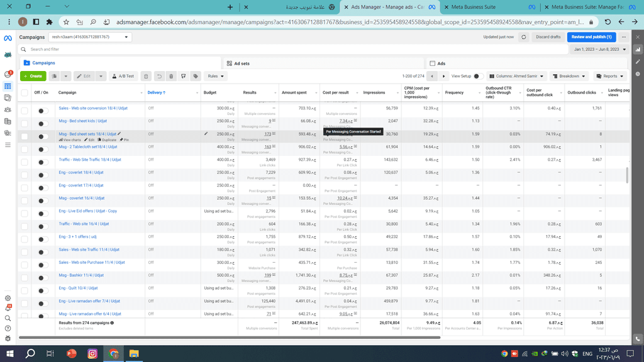644x362 pixels.
Task: Click the refresh icon beside Updated just now
Action: pos(524,37)
